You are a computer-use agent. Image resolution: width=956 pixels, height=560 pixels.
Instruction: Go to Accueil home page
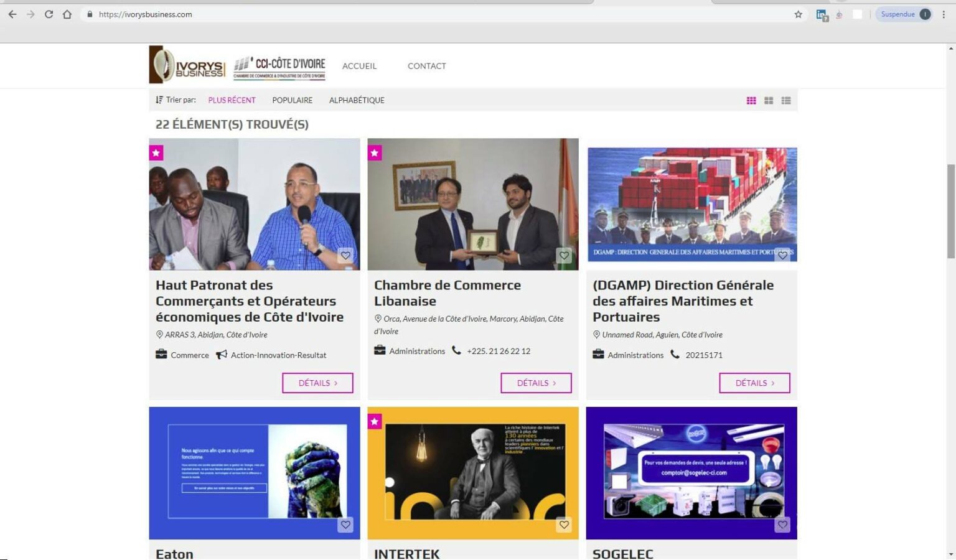(359, 66)
